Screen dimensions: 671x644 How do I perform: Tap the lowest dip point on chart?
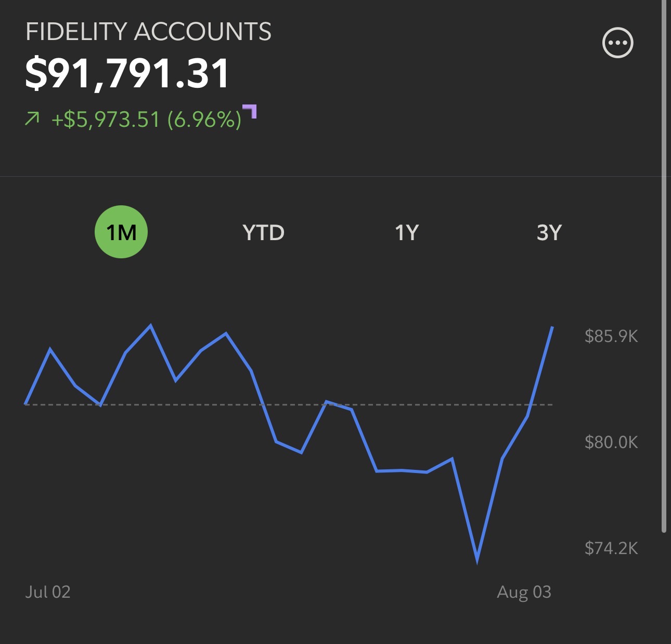pyautogui.click(x=477, y=560)
